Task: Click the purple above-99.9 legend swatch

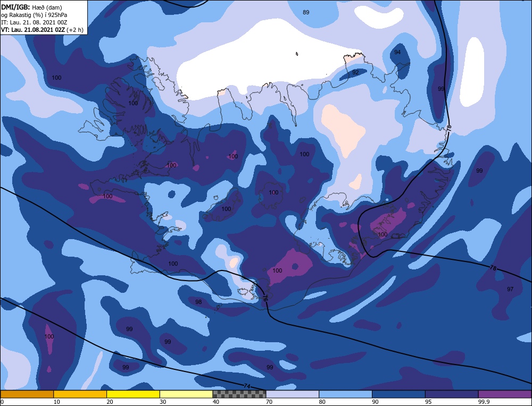Action: [505, 394]
